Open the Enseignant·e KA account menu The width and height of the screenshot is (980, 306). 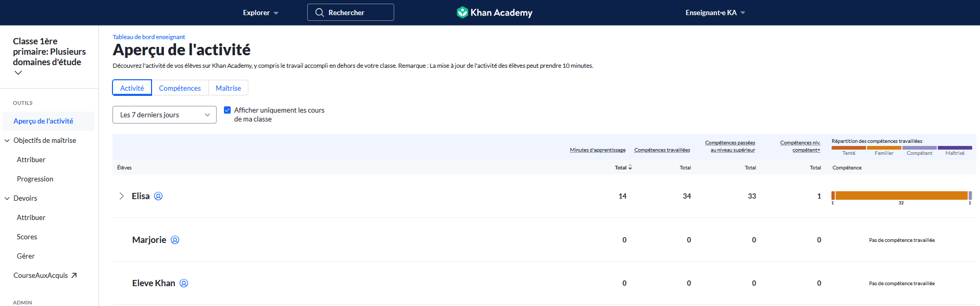[x=715, y=13]
